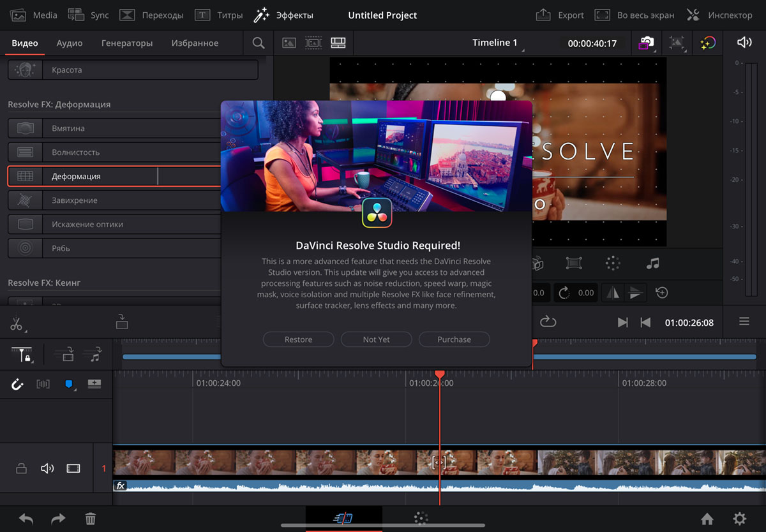Open the Media panel

point(34,15)
